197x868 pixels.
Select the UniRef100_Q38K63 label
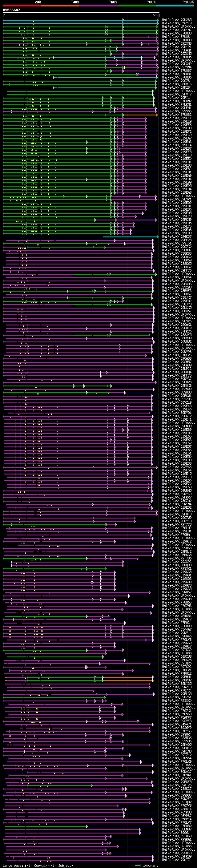177,253
